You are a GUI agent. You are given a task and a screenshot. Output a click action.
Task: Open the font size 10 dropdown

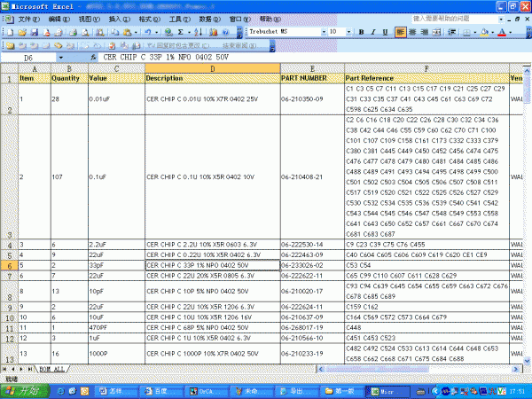[348, 32]
